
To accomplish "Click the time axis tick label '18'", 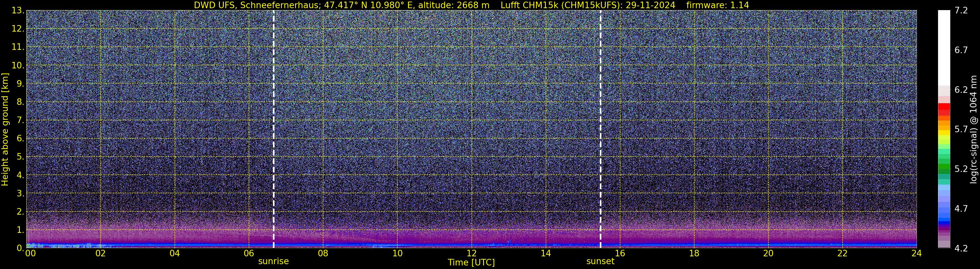I will tap(694, 253).
